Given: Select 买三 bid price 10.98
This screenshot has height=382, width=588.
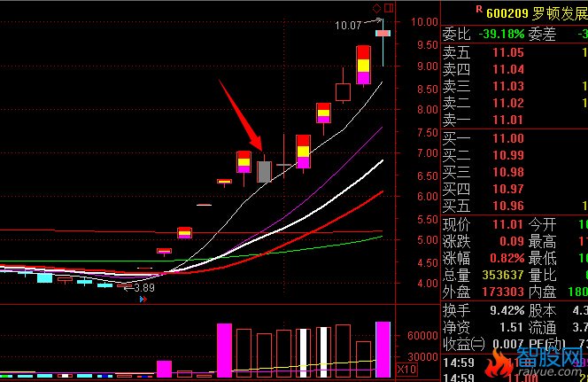Looking at the screenshot, I should point(508,172).
